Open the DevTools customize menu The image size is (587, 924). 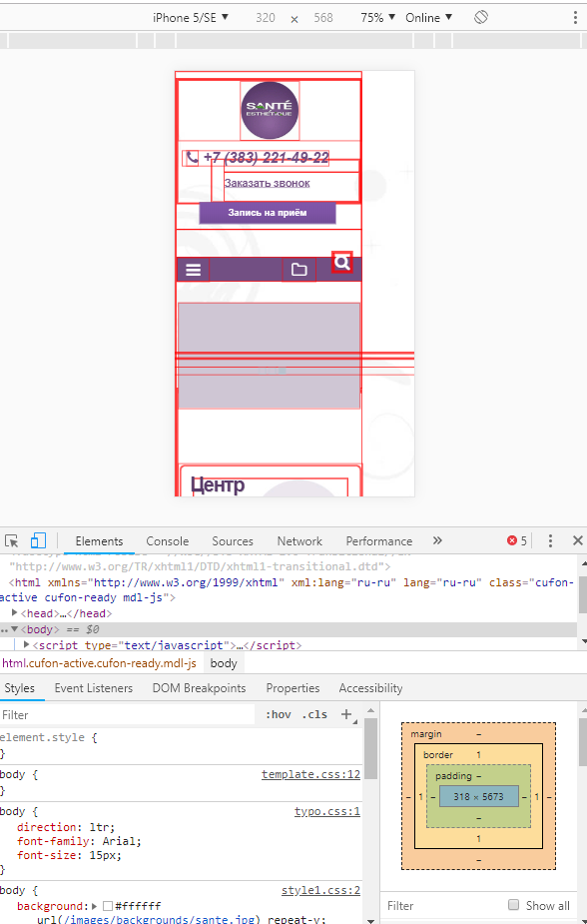tap(550, 541)
